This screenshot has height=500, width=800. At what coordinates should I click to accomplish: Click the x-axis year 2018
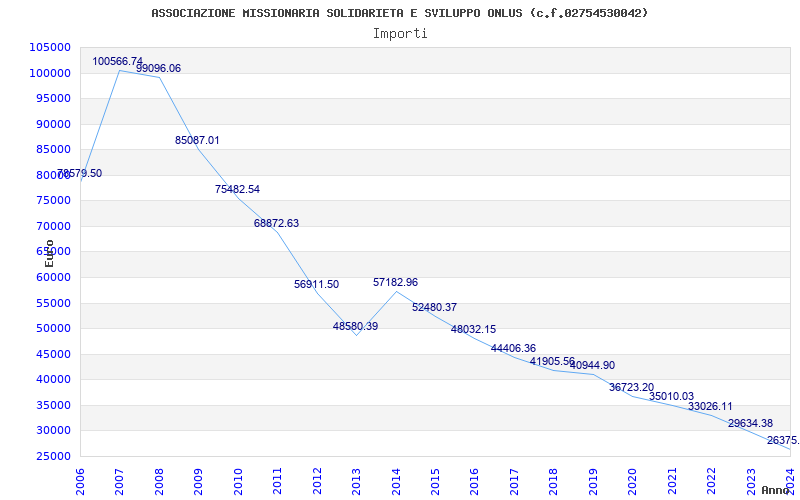coord(554,481)
